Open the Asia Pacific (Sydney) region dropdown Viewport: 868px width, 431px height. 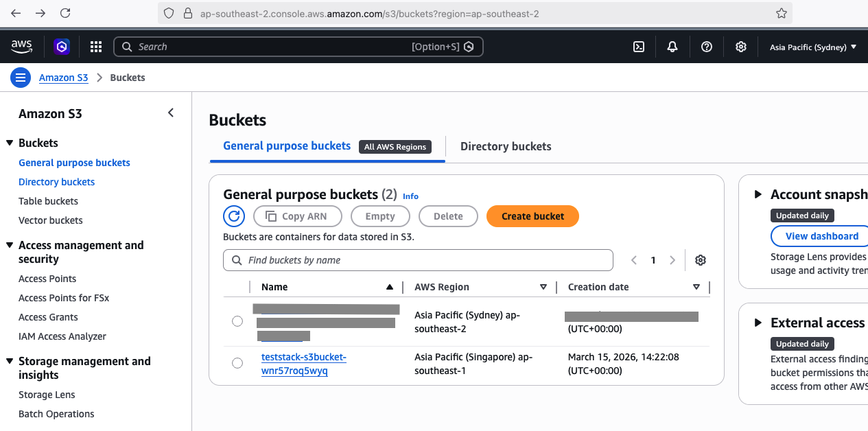[813, 47]
